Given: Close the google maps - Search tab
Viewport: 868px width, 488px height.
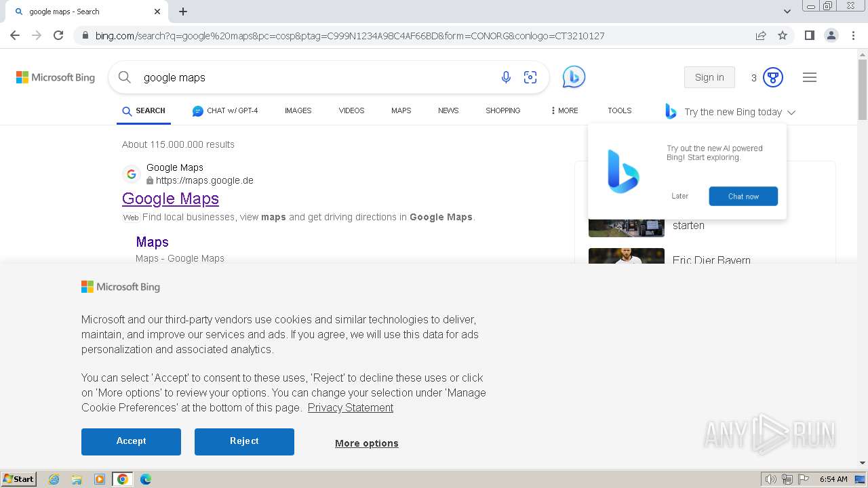Looking at the screenshot, I should (157, 12).
